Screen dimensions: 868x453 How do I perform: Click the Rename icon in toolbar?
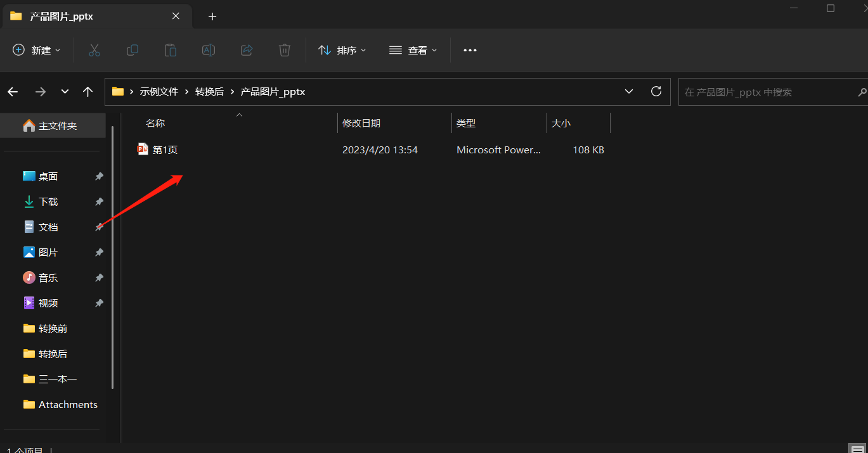[209, 50]
